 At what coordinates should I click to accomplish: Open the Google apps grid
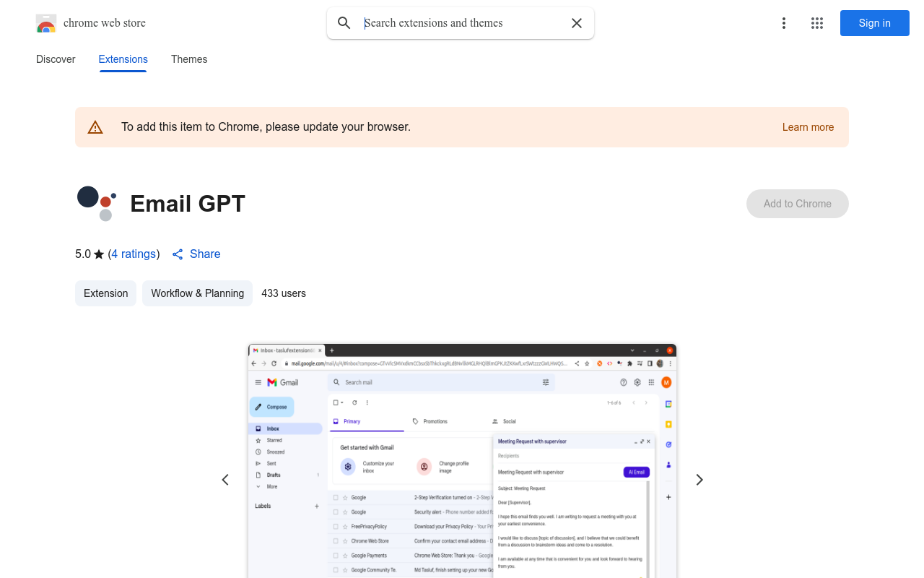point(817,23)
